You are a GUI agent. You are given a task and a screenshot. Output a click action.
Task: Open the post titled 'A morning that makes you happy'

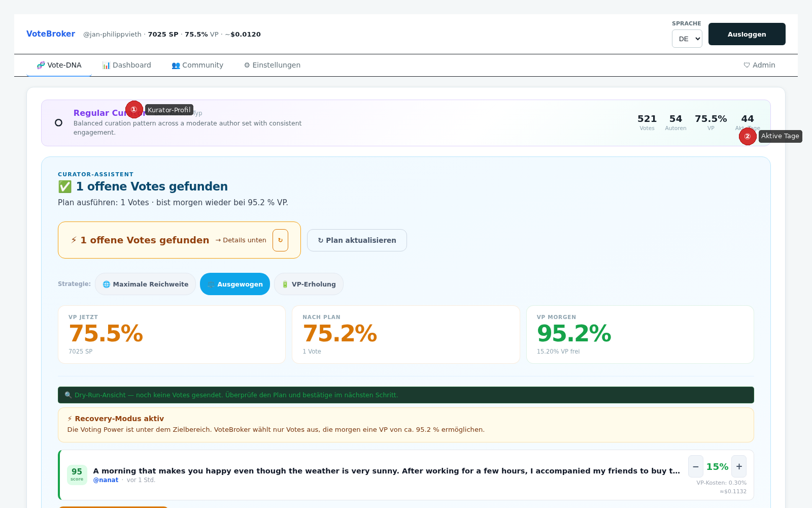(386, 471)
